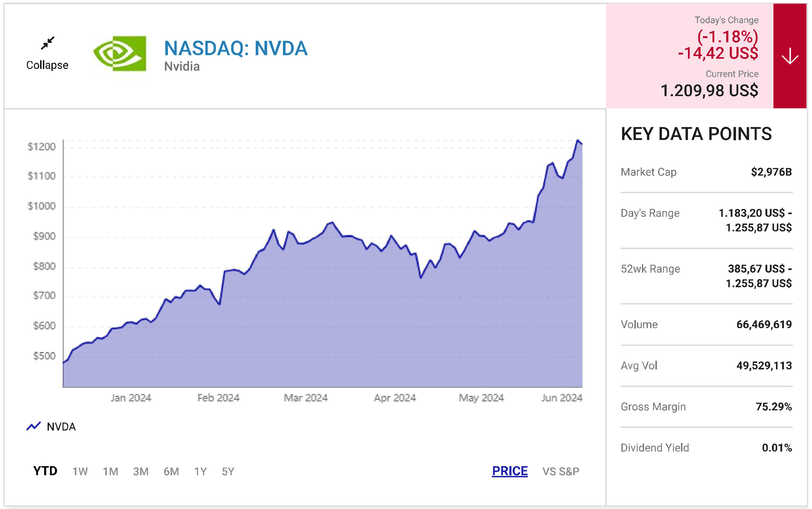Select the 1Y time range
Viewport: 812px width, 509px height.
pos(200,471)
